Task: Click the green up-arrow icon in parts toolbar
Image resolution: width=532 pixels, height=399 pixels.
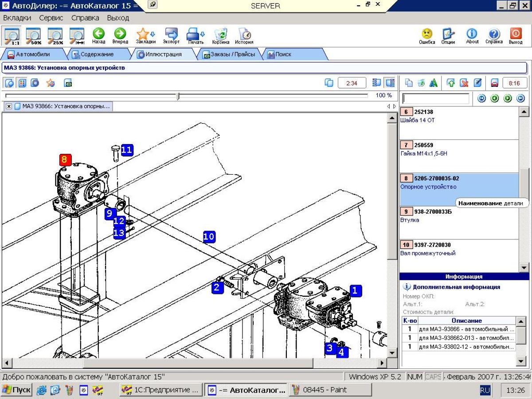Action: [451, 83]
